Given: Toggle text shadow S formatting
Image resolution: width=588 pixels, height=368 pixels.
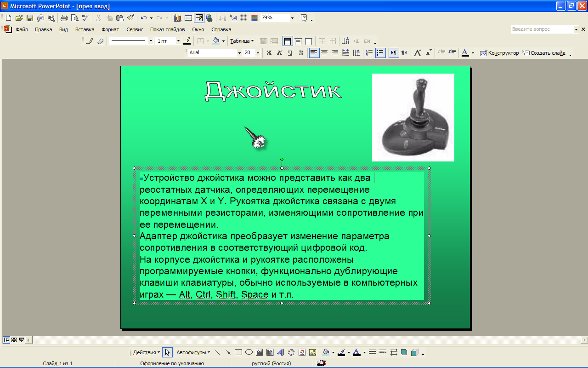Looking at the screenshot, I should [x=301, y=53].
